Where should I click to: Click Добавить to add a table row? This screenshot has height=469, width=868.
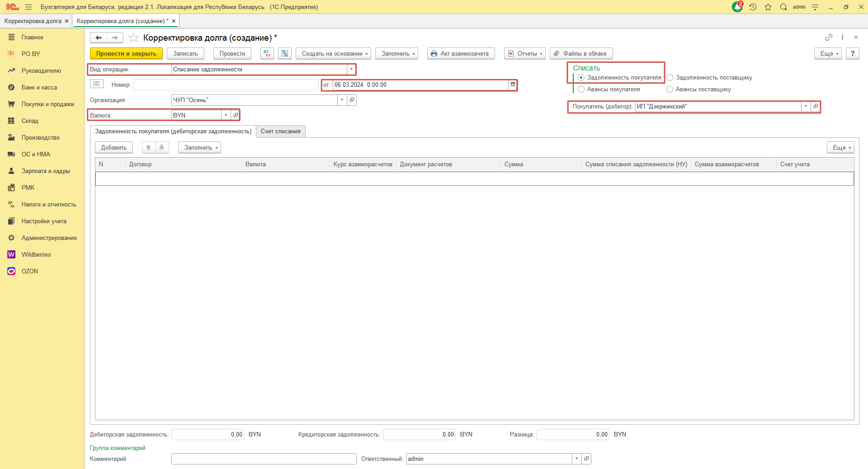[114, 147]
